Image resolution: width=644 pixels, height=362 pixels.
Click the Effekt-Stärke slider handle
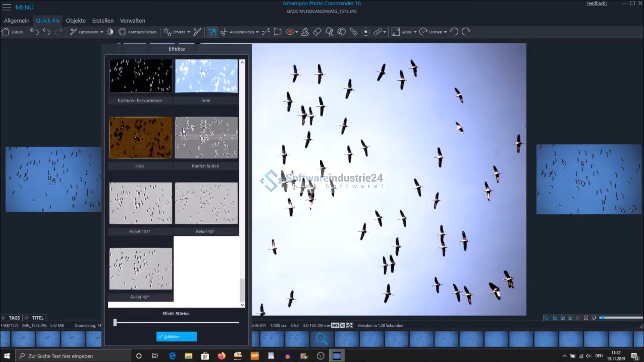(115, 322)
